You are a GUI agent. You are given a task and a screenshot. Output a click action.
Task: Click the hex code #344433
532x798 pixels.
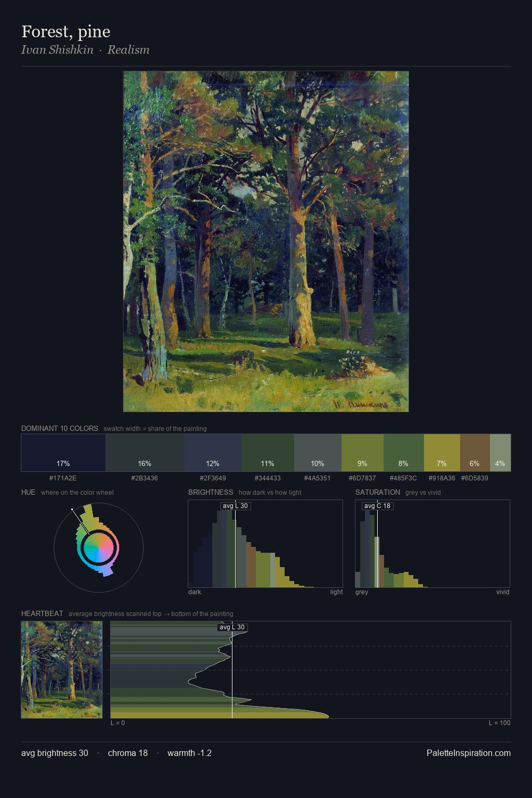click(268, 478)
